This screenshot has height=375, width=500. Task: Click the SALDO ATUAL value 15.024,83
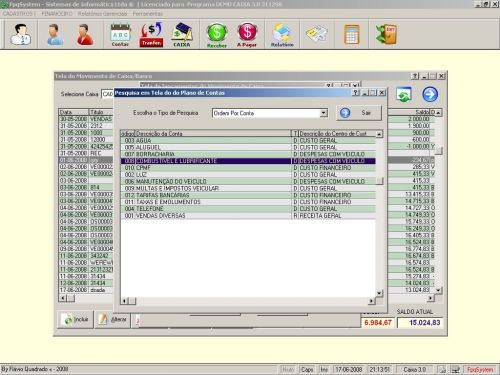[x=420, y=323]
